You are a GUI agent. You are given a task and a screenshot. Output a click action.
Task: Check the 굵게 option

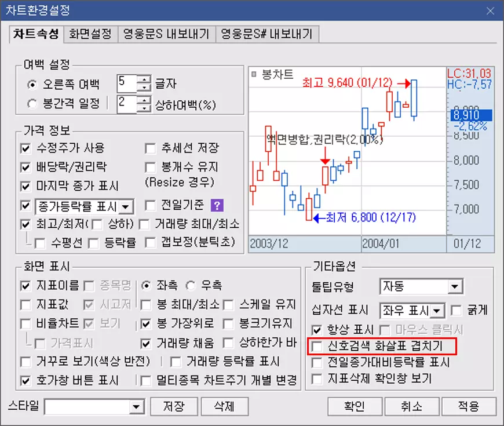[456, 311]
